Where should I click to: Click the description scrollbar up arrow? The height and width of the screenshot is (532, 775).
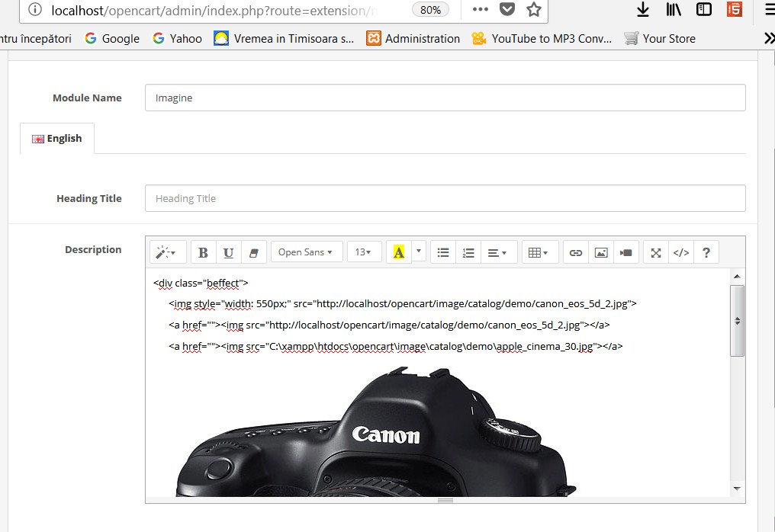[737, 277]
